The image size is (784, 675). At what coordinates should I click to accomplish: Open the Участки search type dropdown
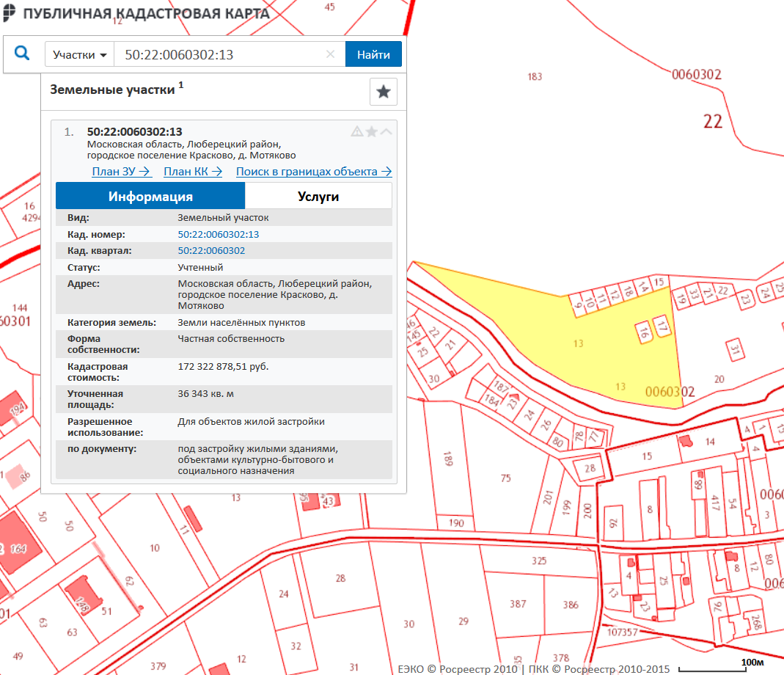(x=80, y=55)
